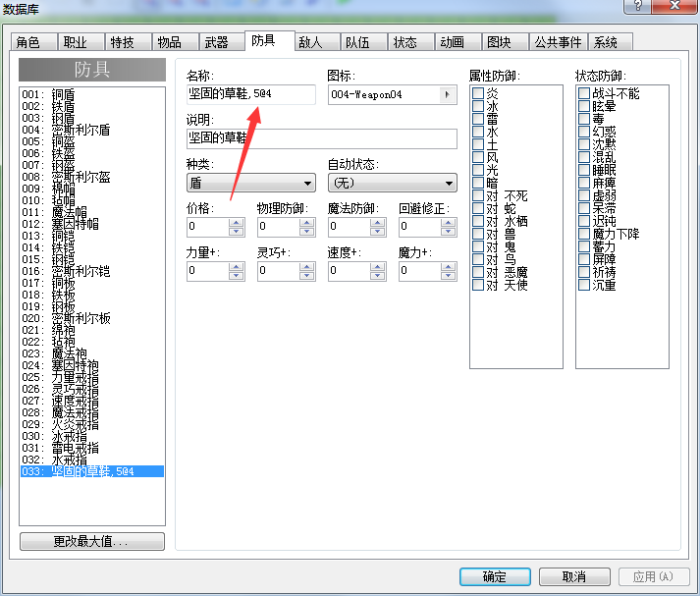The height and width of the screenshot is (596, 700).
Task: Select armor entry 012: 塞因特帽
Action: (92, 224)
